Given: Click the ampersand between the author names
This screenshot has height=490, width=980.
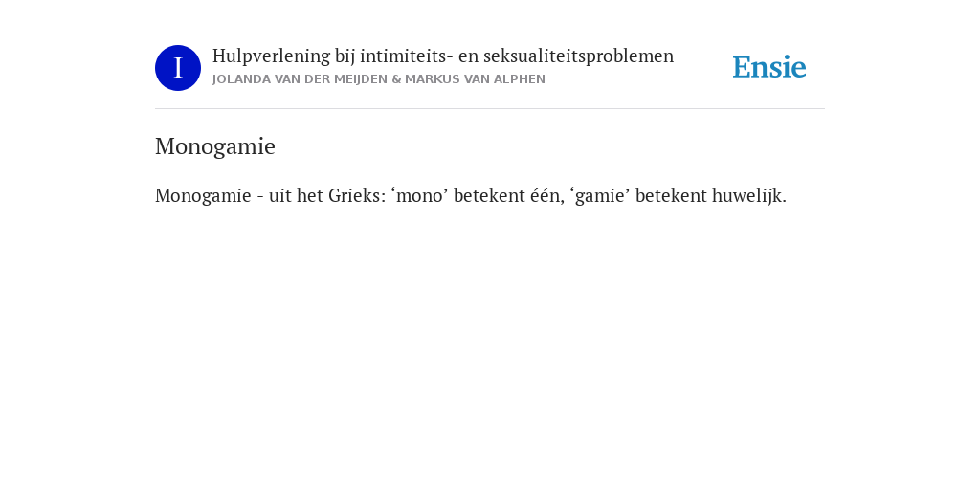Looking at the screenshot, I should 396,79.
